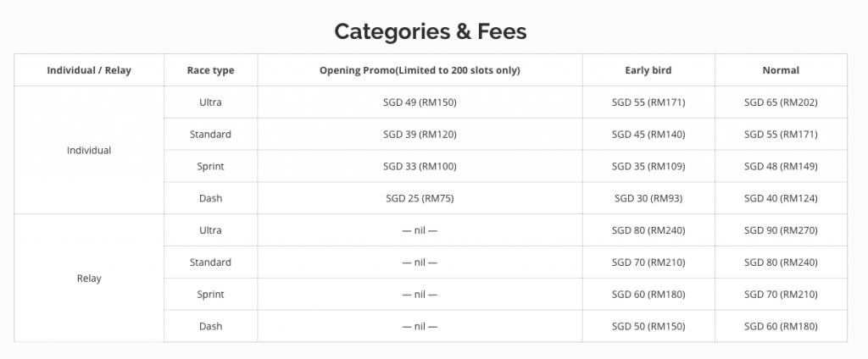This screenshot has height=359, width=868.
Task: Click the Categories & Fees heading
Action: [431, 31]
